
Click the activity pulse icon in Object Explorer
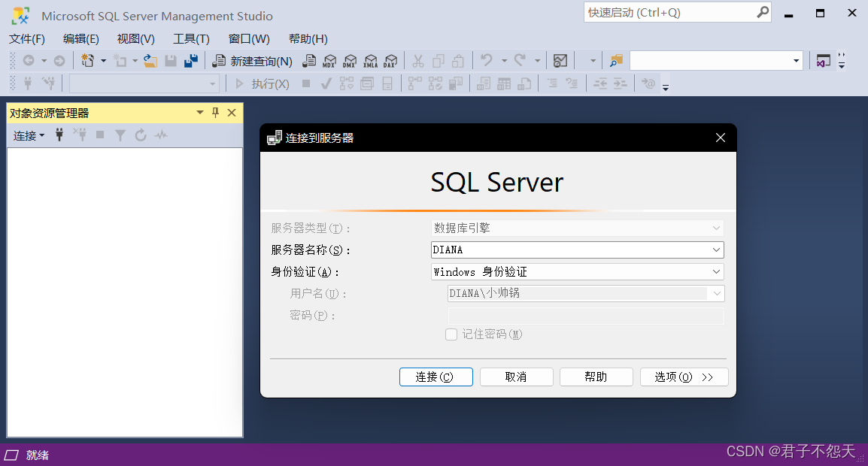coord(161,135)
